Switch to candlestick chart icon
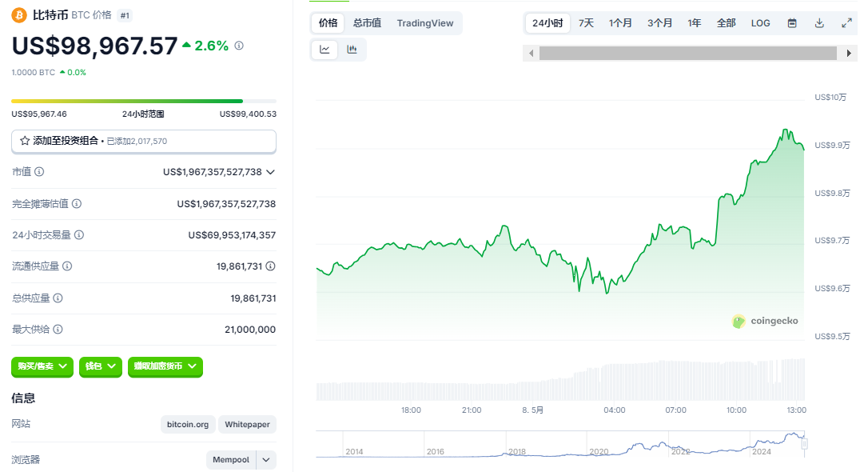Viewport: 868px width, 472px height. pyautogui.click(x=352, y=50)
